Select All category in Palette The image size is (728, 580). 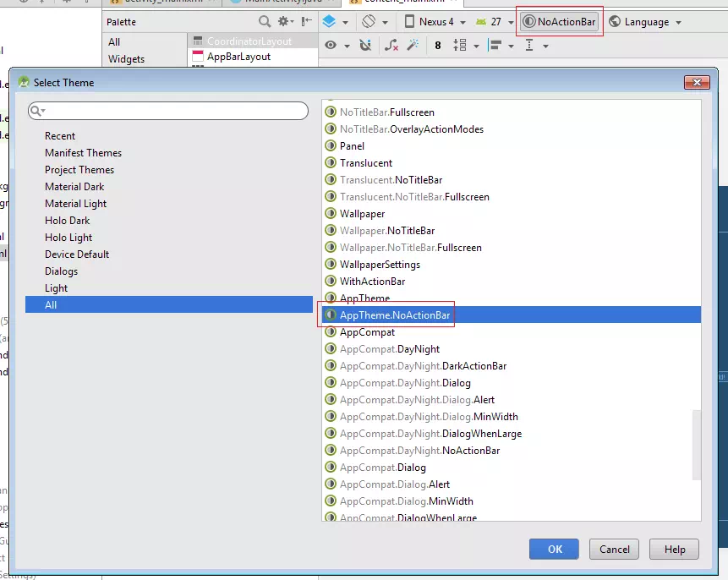pyautogui.click(x=114, y=41)
